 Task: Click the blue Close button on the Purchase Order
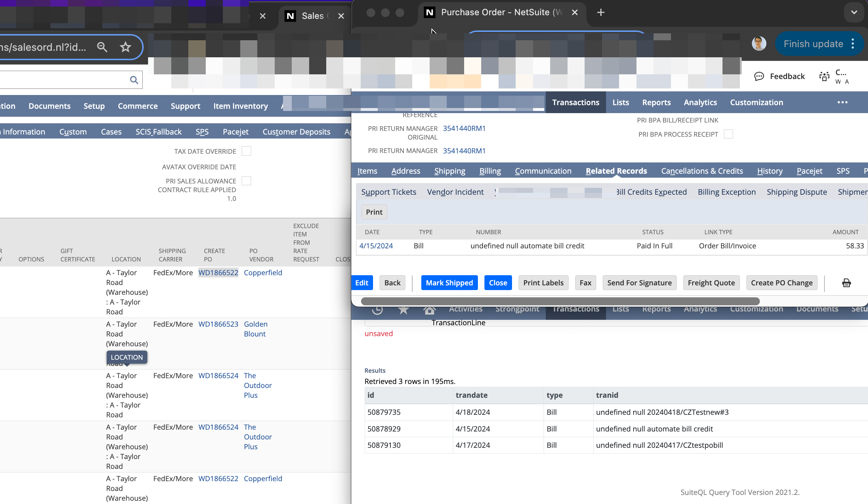pos(498,283)
